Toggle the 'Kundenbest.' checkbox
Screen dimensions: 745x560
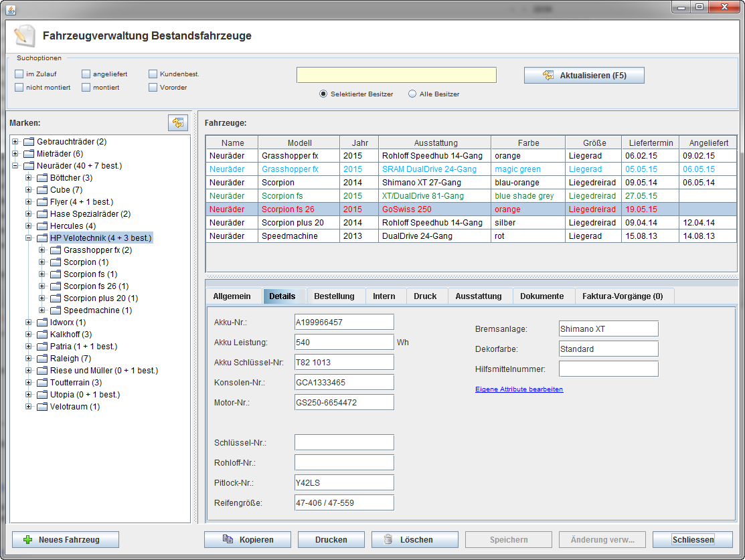point(153,74)
